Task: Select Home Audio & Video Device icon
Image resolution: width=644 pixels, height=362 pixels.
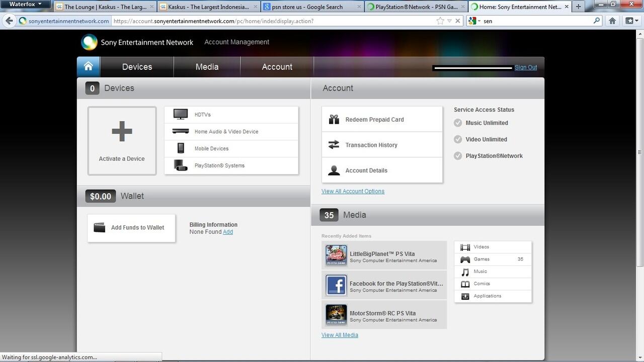Action: pos(181,131)
